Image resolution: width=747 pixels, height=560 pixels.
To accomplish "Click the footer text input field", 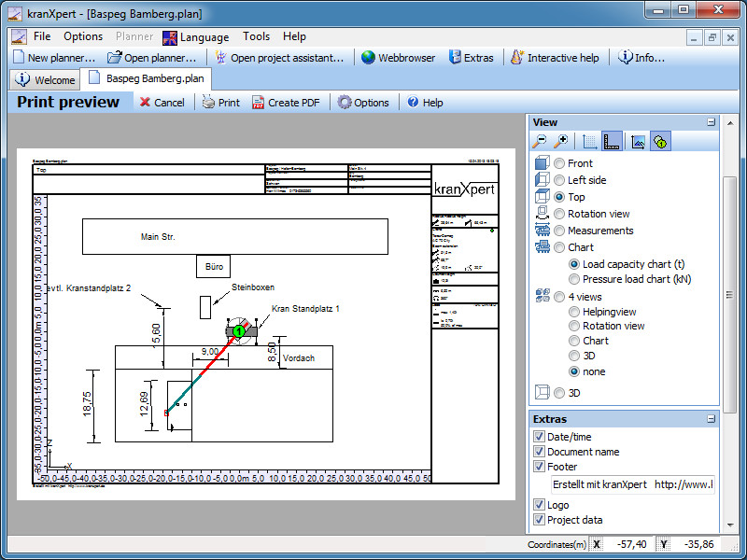I will click(x=631, y=484).
